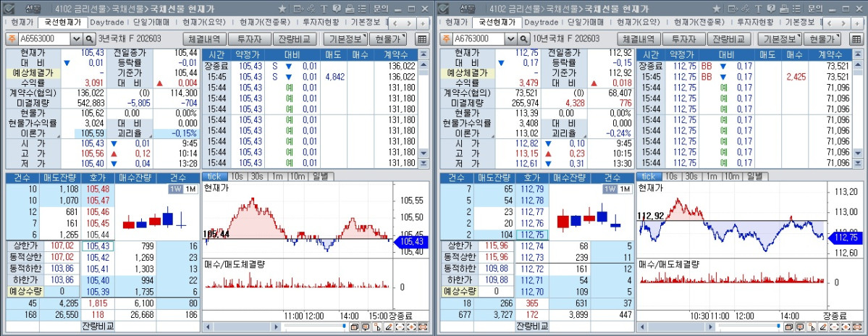This screenshot has height=336, width=868.
Task: Switch to 투자자현황 tab in right window
Action: tap(755, 22)
